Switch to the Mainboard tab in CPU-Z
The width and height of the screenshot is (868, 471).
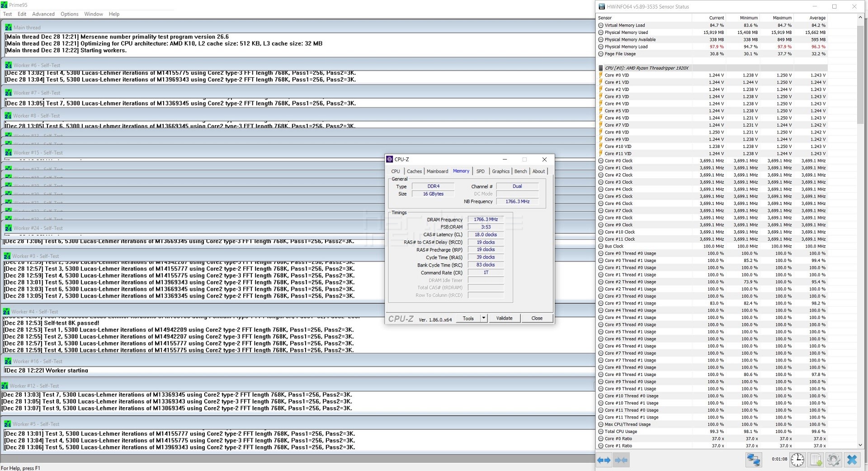click(437, 171)
